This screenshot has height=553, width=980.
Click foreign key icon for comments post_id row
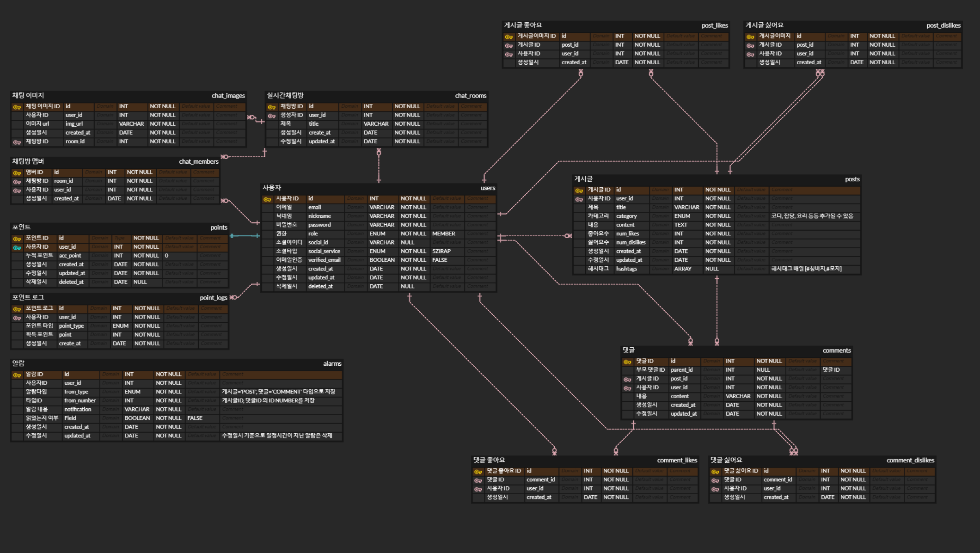pos(627,379)
